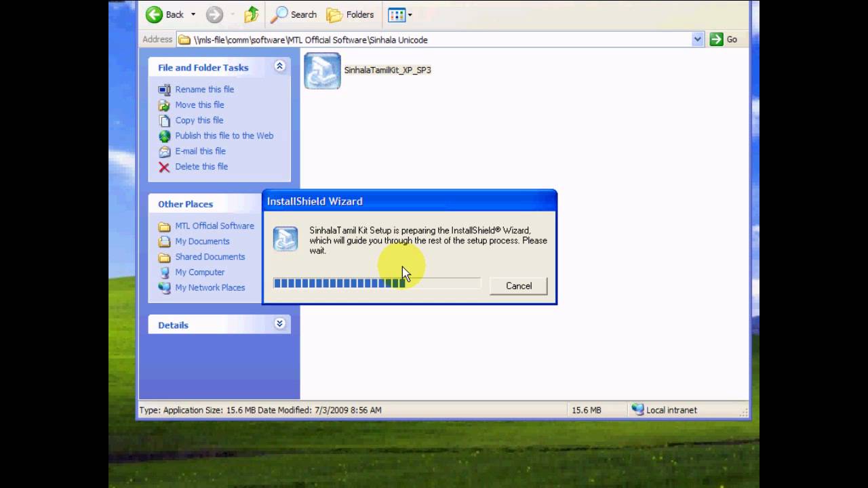Open Shared Documents link
Viewport: 868px width, 488px height.
pos(210,257)
